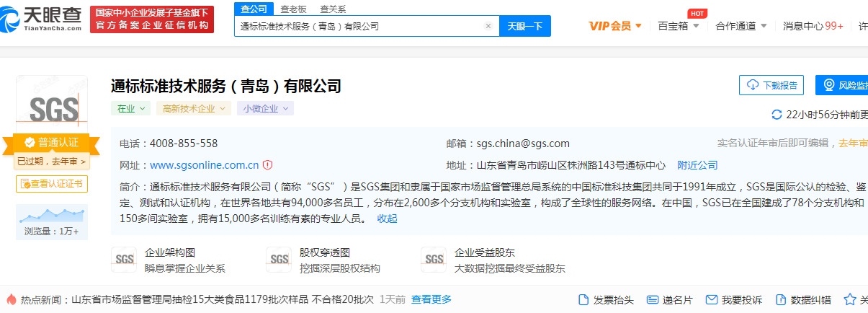The height and width of the screenshot is (313, 868).
Task: Click the warning icon next to website URL
Action: point(267,165)
